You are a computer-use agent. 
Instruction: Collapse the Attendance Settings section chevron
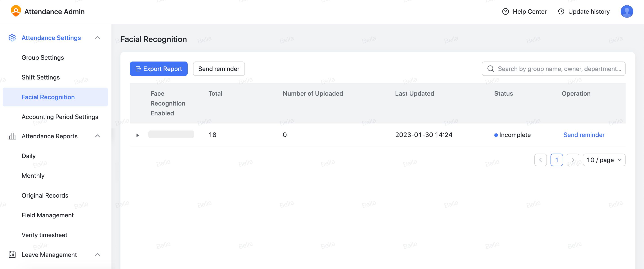pos(98,38)
